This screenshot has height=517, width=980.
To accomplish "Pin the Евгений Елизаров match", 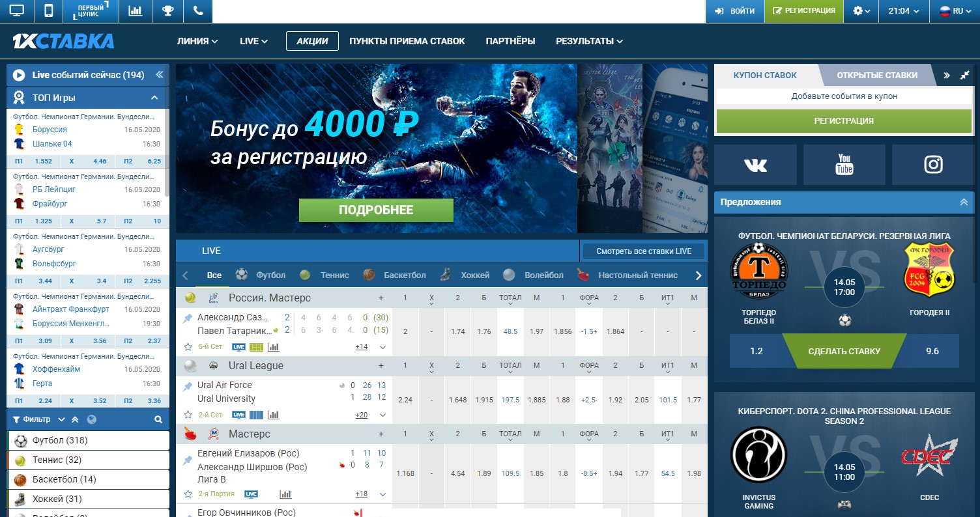I will [x=188, y=460].
